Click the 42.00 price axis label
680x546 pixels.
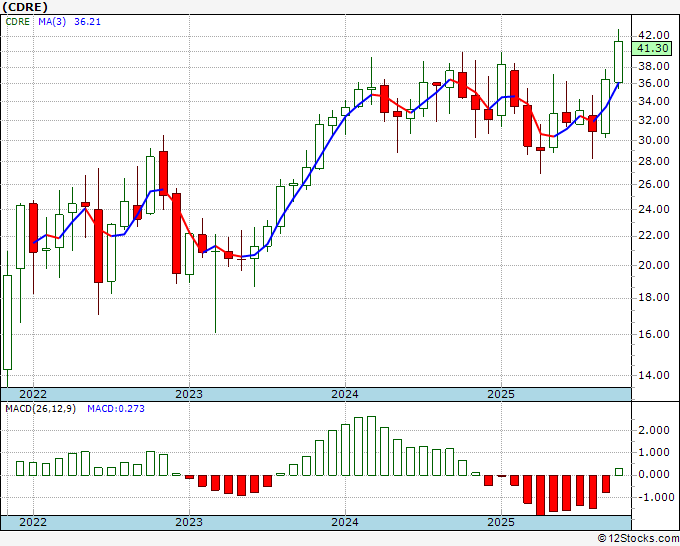point(654,35)
